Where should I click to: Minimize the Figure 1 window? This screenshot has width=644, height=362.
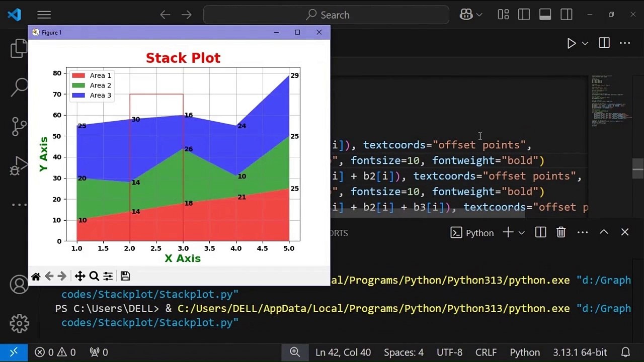click(276, 32)
